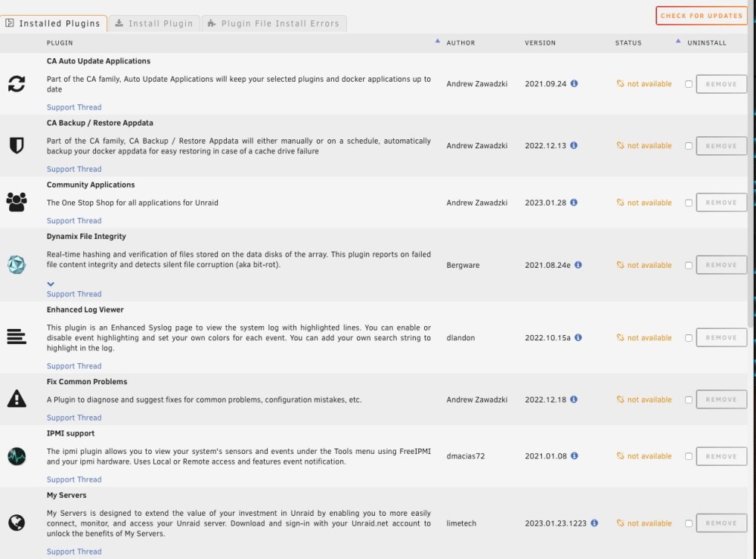Remove the Enhanced Log Viewer plugin
756x559 pixels.
[x=721, y=337]
